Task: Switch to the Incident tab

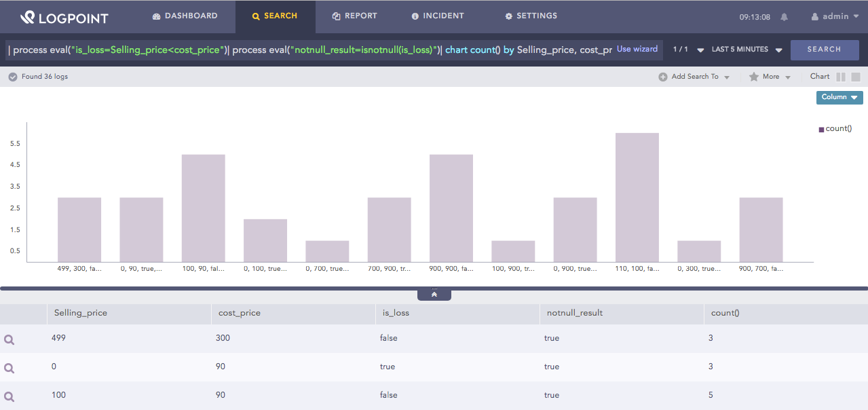Action: coord(438,16)
